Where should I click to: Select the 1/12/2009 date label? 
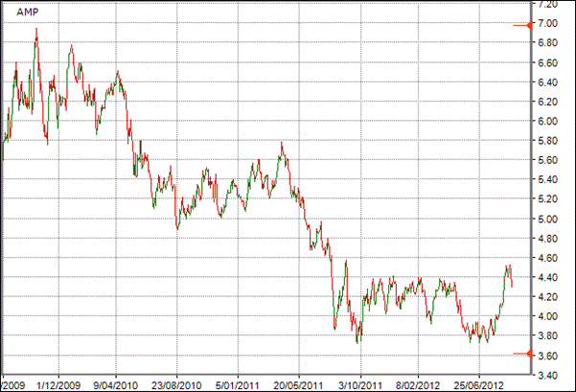pos(57,382)
